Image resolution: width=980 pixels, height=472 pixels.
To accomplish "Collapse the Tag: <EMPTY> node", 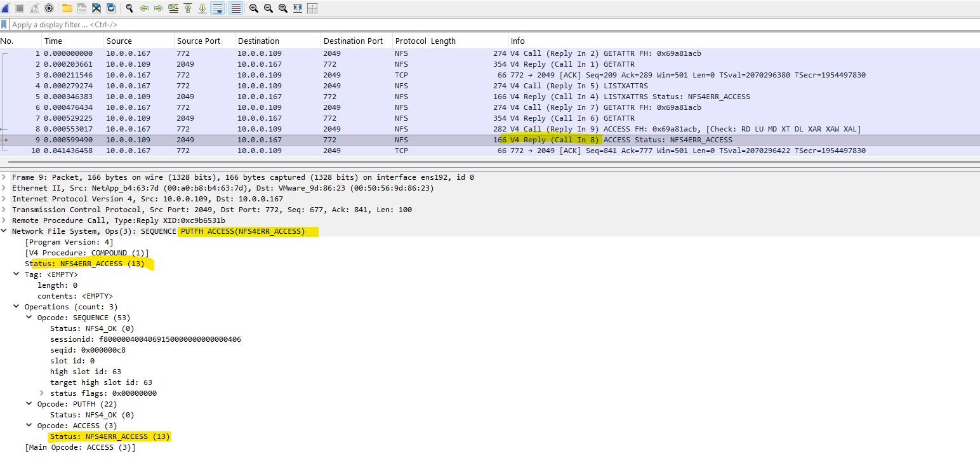I will coord(17,274).
